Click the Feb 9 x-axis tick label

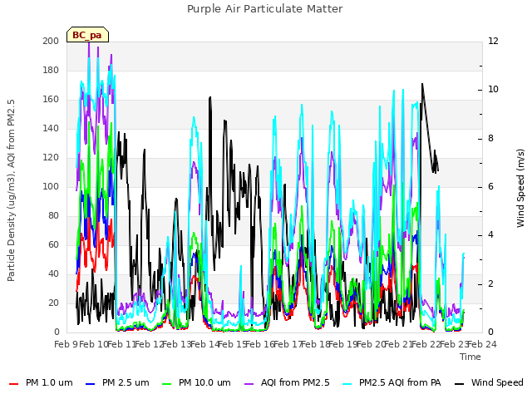click(x=65, y=344)
